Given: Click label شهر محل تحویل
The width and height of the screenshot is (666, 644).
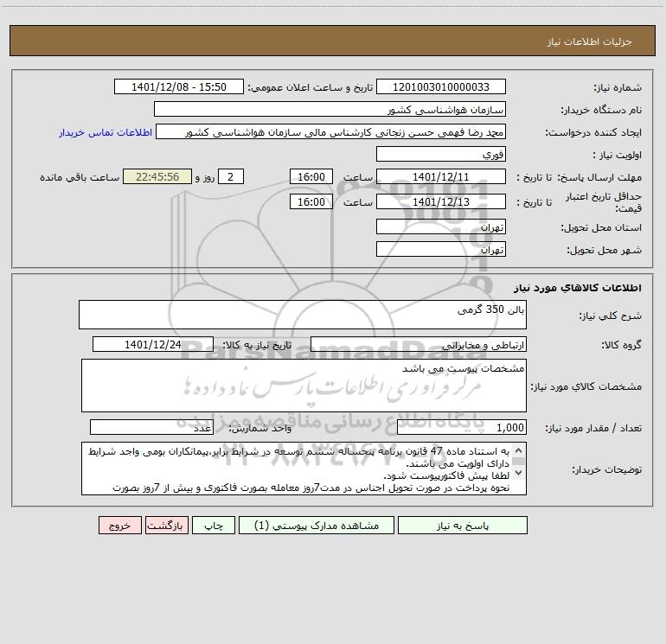Looking at the screenshot, I should pyautogui.click(x=605, y=250).
